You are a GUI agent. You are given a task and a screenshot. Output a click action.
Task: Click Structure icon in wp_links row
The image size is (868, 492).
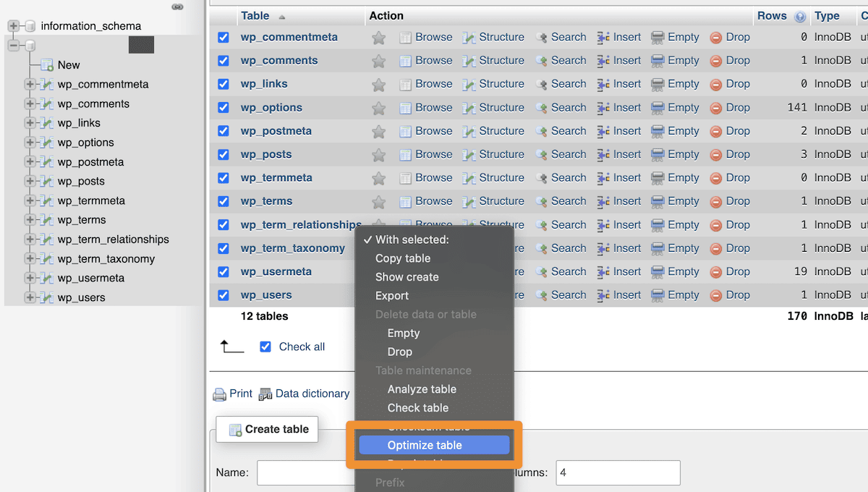[469, 84]
